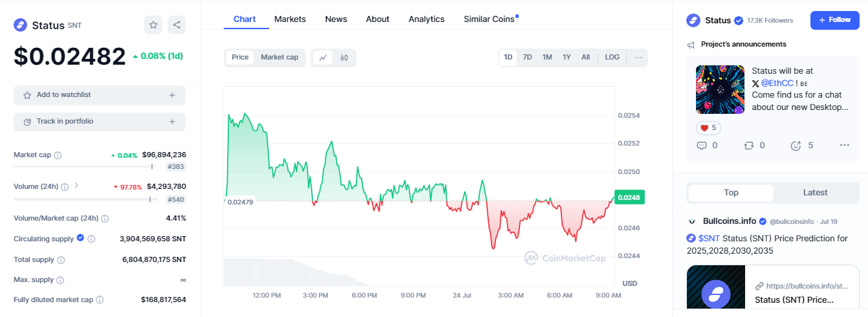Screen dimensions: 868x317
Task: Switch to the Markets tab
Action: pos(290,19)
